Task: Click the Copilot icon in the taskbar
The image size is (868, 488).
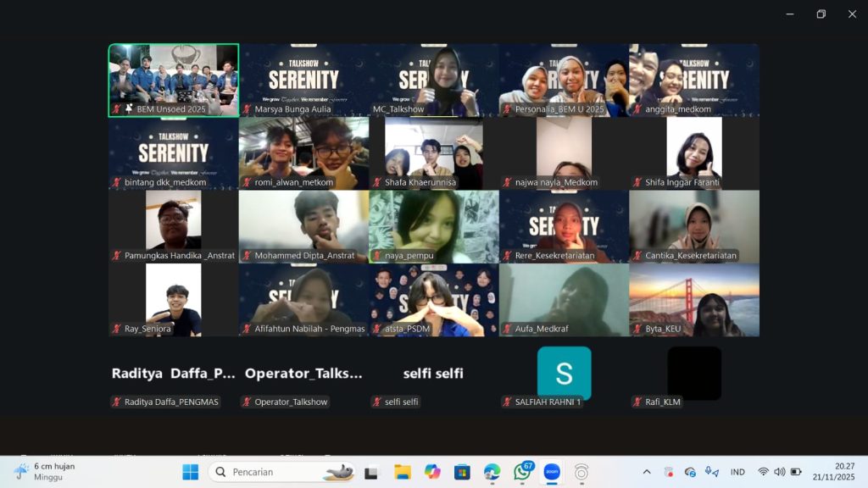Action: 432,472
